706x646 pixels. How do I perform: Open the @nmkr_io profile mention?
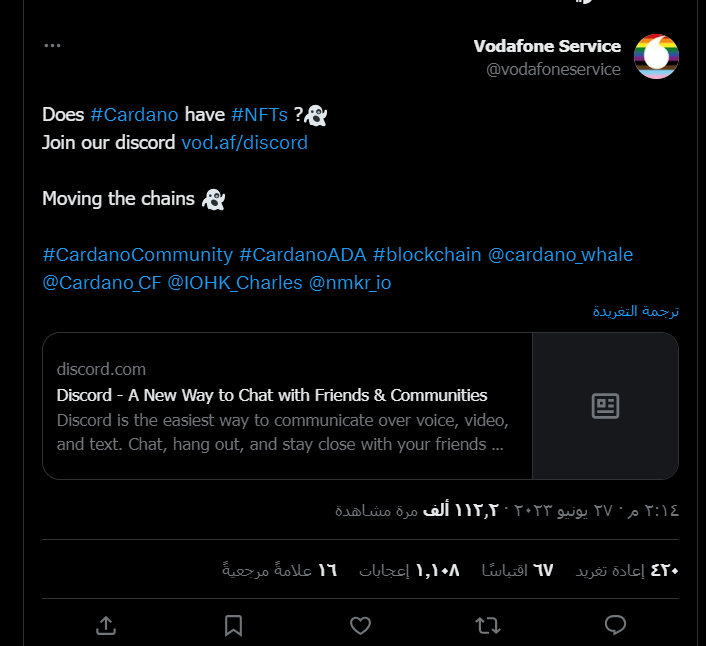[350, 283]
